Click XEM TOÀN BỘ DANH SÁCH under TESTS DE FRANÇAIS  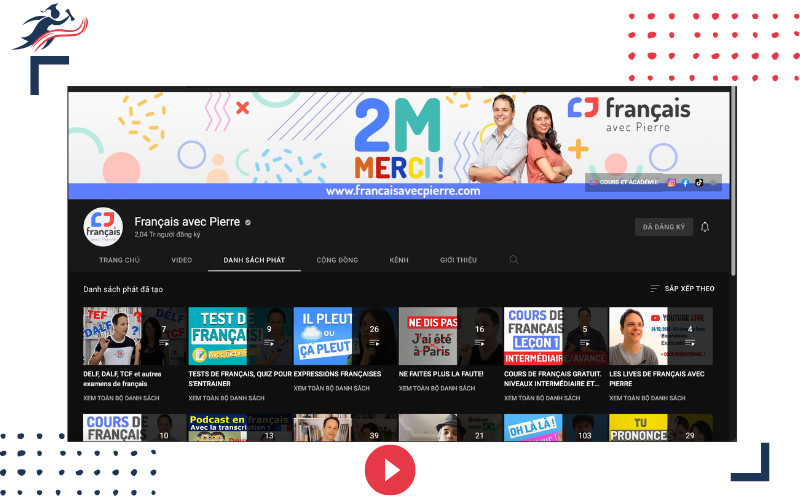(227, 398)
